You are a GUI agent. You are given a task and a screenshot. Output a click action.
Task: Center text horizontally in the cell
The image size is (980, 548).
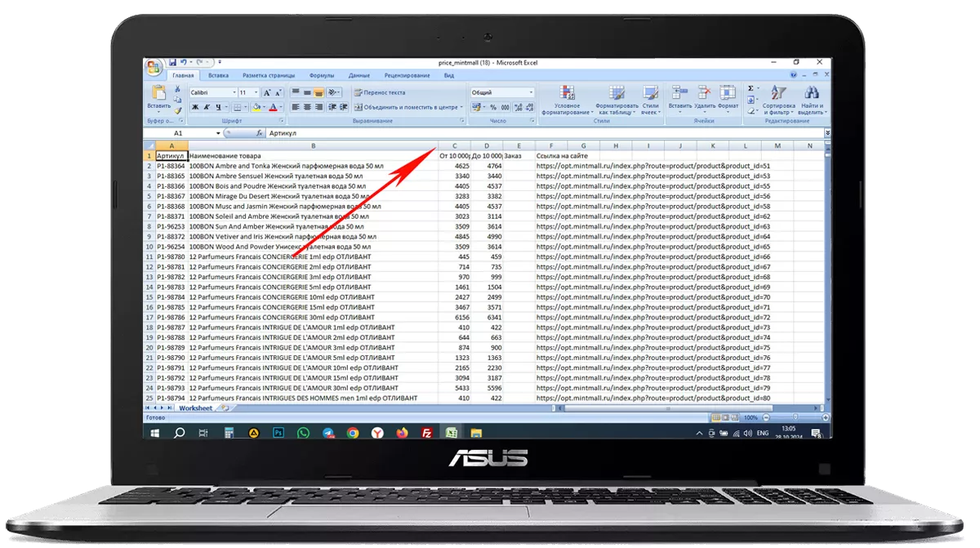click(x=307, y=107)
